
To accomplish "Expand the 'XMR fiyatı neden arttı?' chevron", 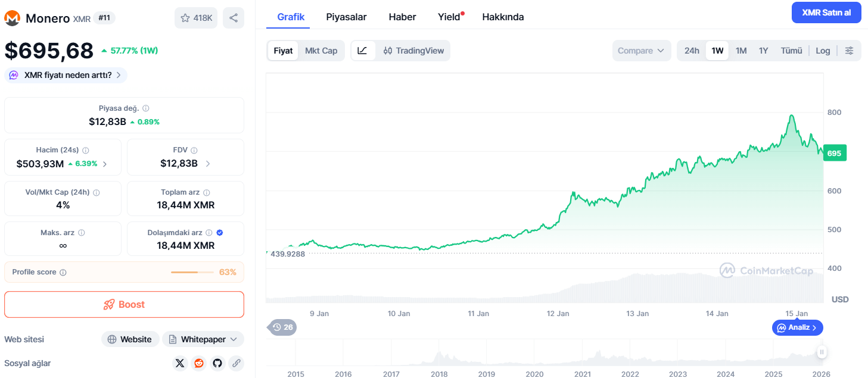I will [119, 75].
